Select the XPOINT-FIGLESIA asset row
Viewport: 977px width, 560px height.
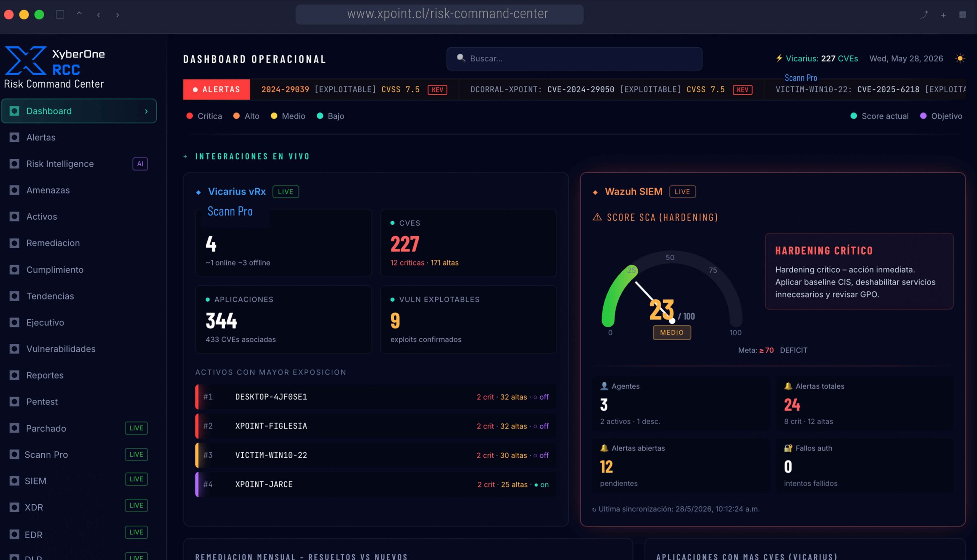[x=376, y=426]
